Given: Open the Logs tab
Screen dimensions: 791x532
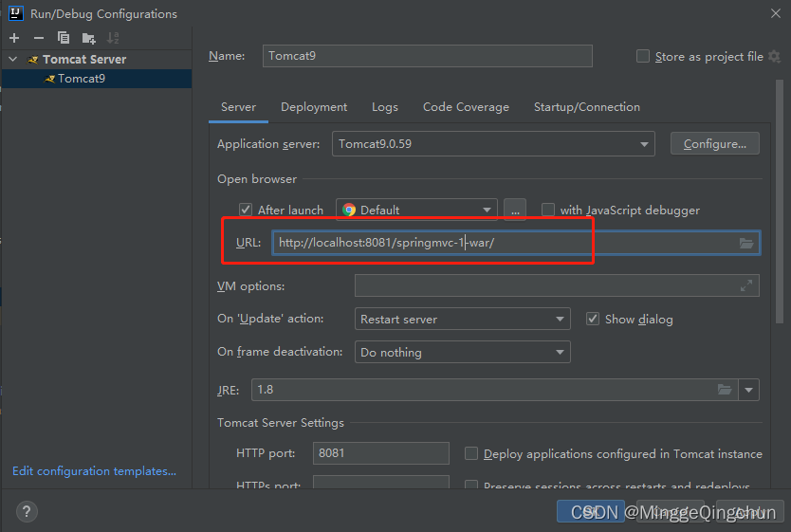Looking at the screenshot, I should coord(385,107).
